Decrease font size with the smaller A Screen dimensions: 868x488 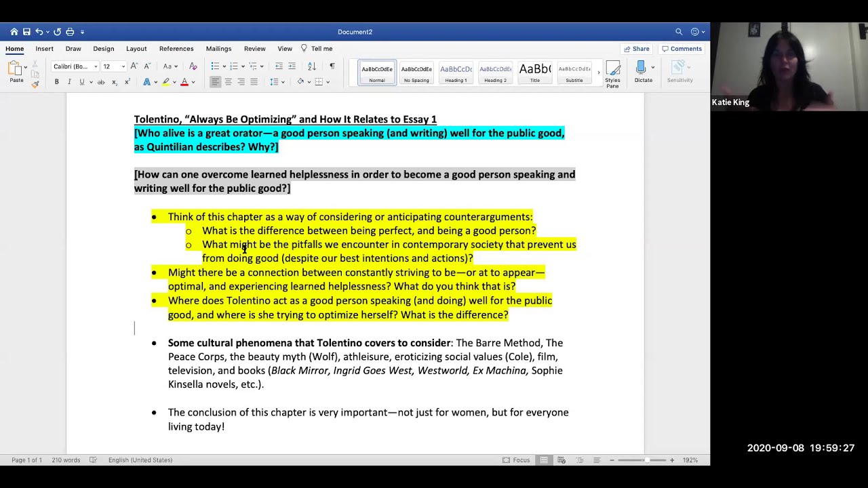(146, 66)
